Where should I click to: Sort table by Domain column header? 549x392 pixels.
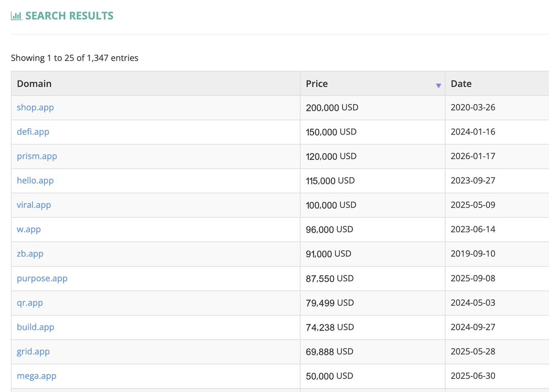coord(156,84)
